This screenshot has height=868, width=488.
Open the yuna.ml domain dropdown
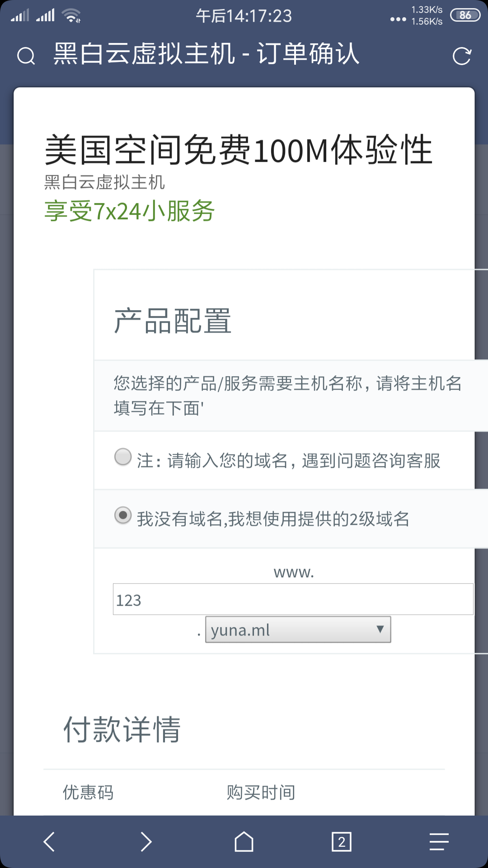(x=298, y=629)
